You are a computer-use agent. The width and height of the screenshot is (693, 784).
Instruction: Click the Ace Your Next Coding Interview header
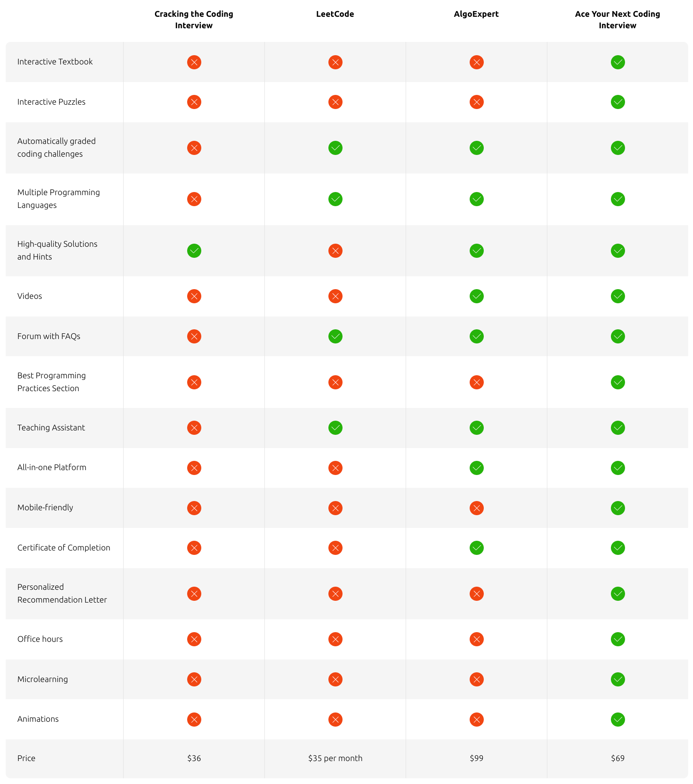point(618,20)
